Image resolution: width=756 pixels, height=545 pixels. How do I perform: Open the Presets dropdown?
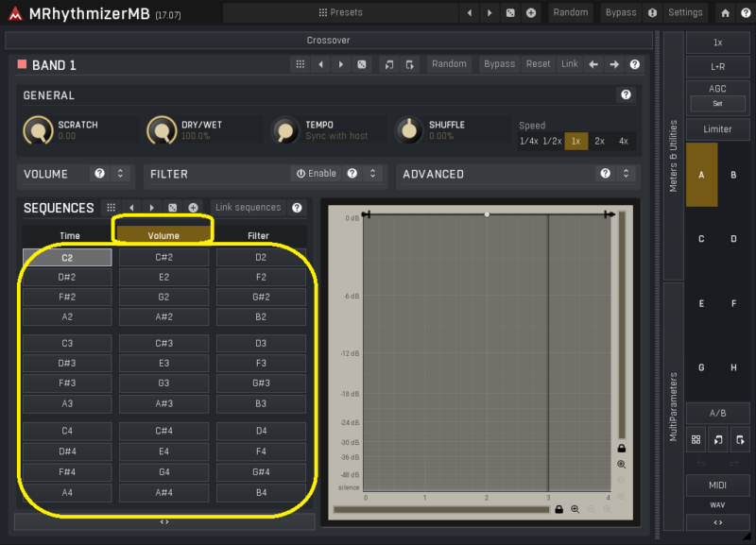pyautogui.click(x=340, y=13)
